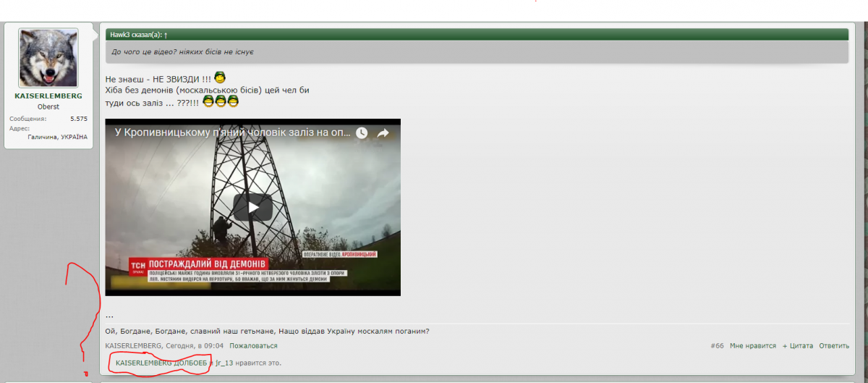The height and width of the screenshot is (383, 868).
Task: Click the 5.575 messages count
Action: (x=79, y=118)
